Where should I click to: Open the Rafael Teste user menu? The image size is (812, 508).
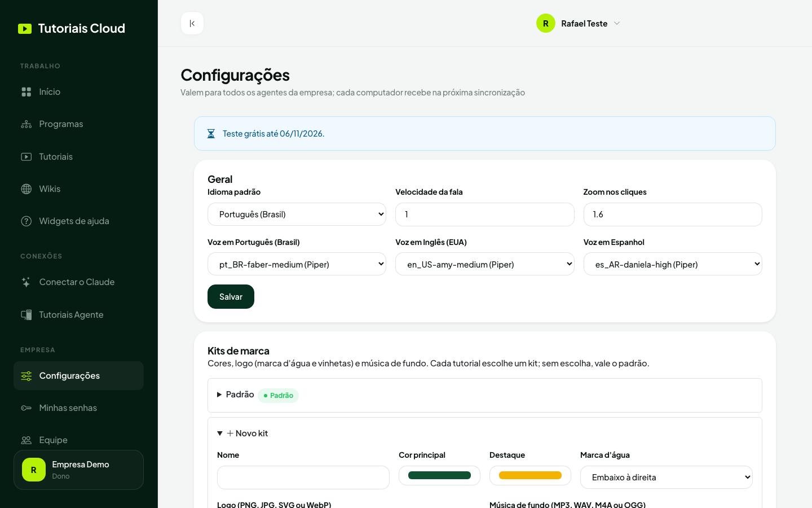(x=579, y=23)
